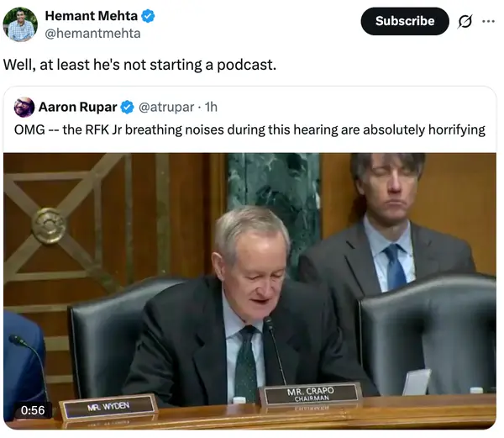The width and height of the screenshot is (504, 438).
Task: Visit the @hemantmehta handle
Action: click(x=92, y=34)
